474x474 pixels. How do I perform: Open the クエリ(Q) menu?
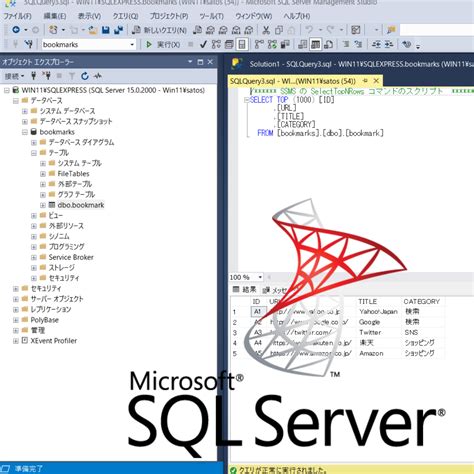click(125, 16)
